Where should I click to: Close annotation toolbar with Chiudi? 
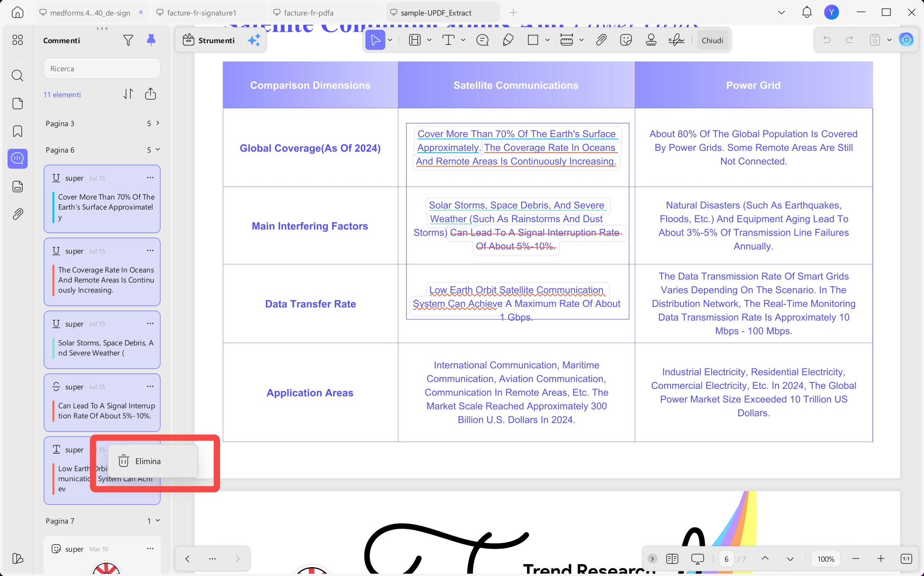coord(712,40)
